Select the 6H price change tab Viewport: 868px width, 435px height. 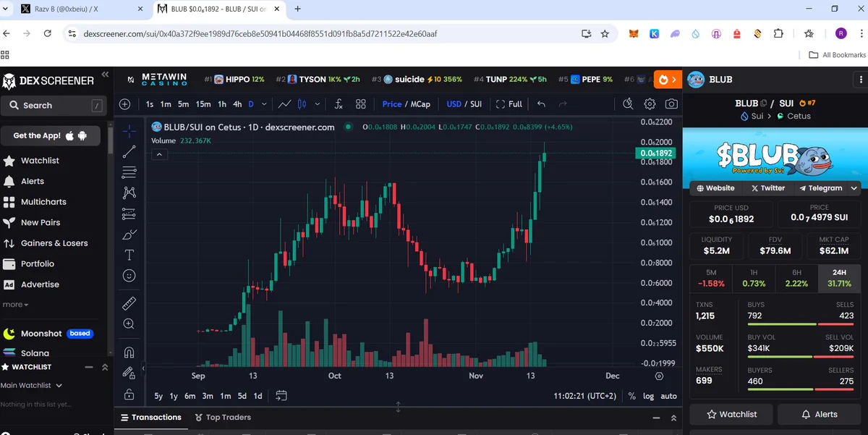click(x=796, y=278)
